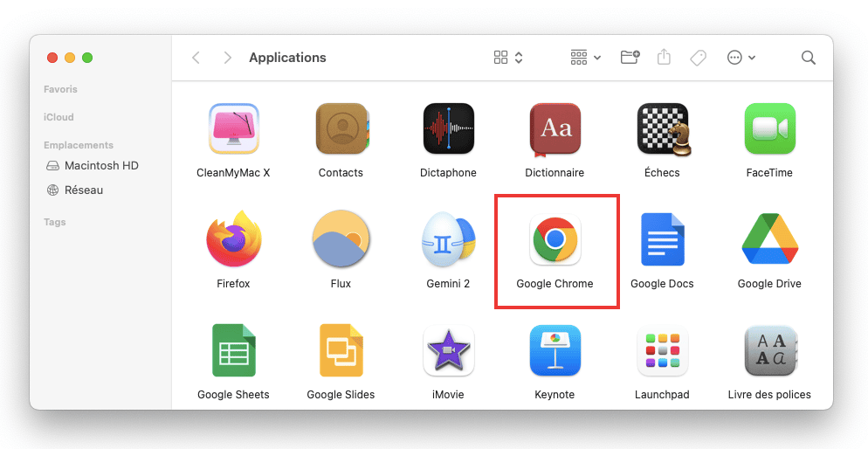Select the Google Drive app icon
Screen dimensions: 868x449
[x=770, y=238]
